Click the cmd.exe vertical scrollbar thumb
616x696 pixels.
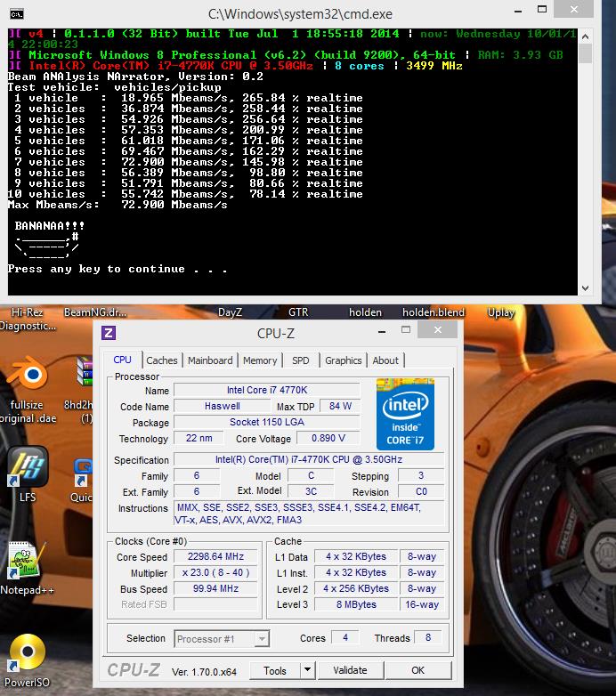pos(585,53)
